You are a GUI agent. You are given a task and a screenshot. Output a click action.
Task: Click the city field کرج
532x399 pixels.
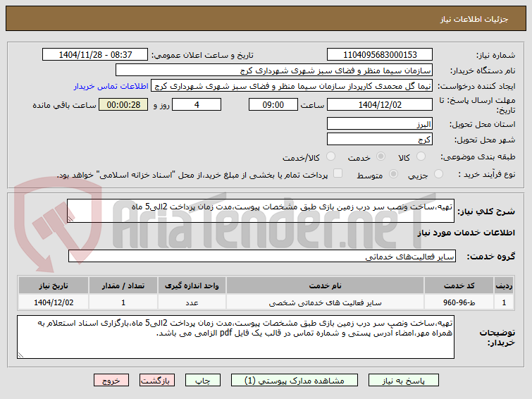click(x=380, y=139)
